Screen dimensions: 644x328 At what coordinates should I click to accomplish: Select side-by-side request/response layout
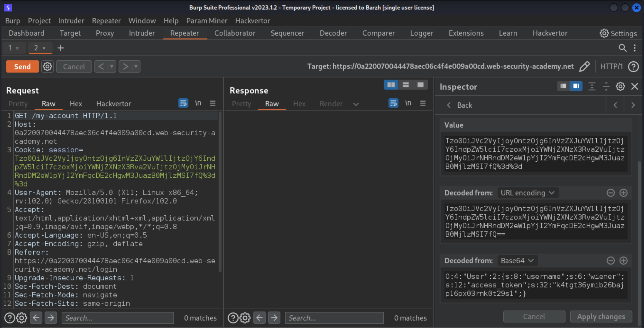(x=391, y=85)
